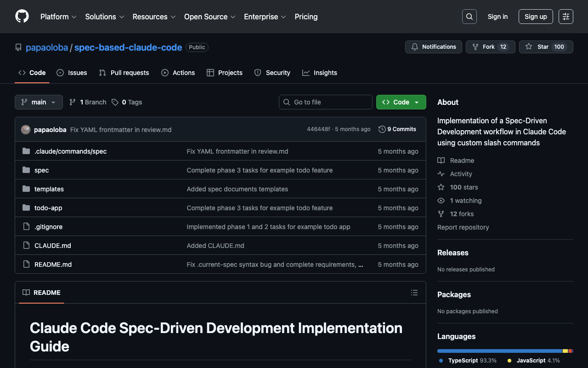Expand the green Code dropdown
Viewport: 588px width, 368px height.
tap(401, 102)
